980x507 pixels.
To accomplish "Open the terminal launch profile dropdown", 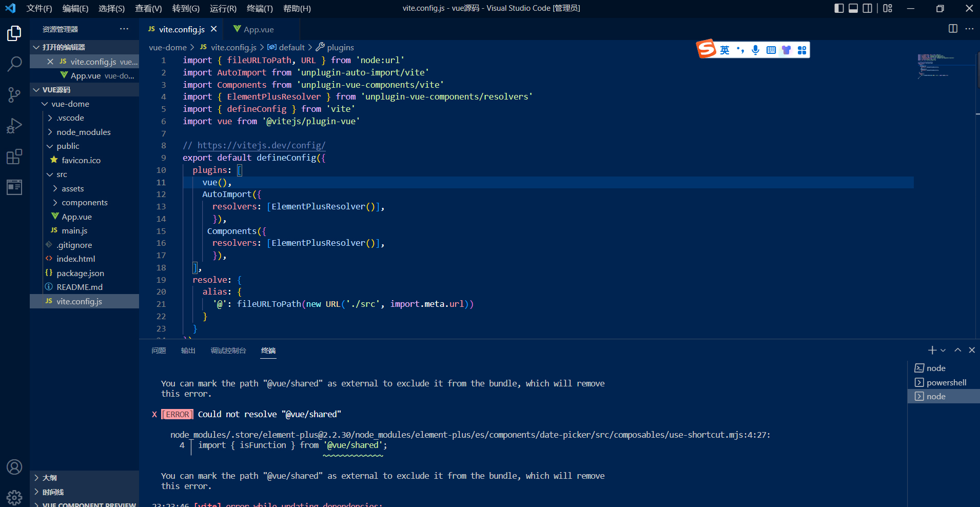I will point(943,350).
